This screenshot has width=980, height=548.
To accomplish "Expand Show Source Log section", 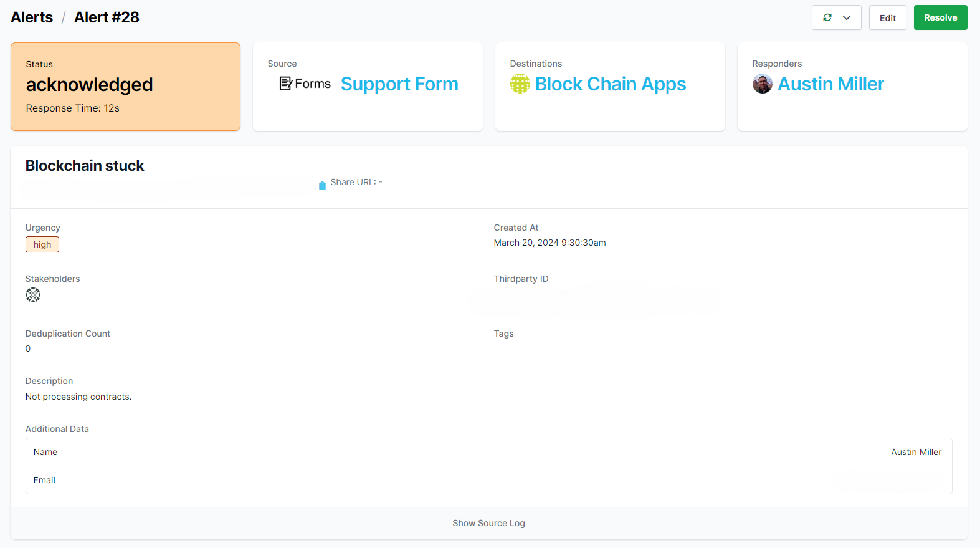I will tap(488, 523).
